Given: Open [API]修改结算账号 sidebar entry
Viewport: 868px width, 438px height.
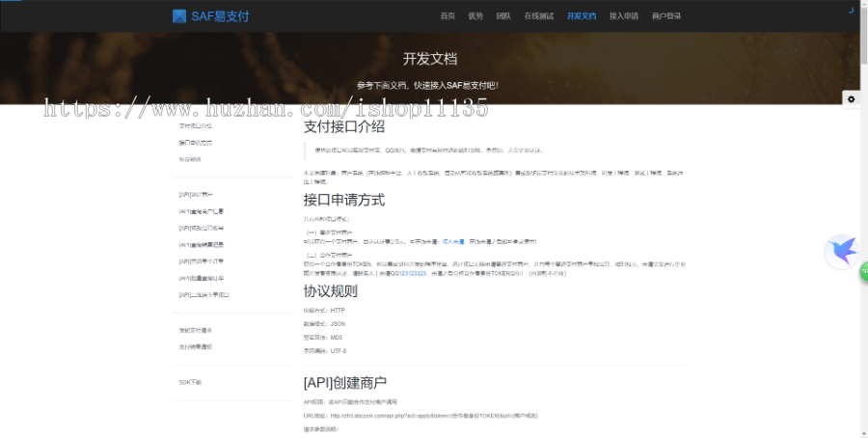Looking at the screenshot, I should 201,228.
